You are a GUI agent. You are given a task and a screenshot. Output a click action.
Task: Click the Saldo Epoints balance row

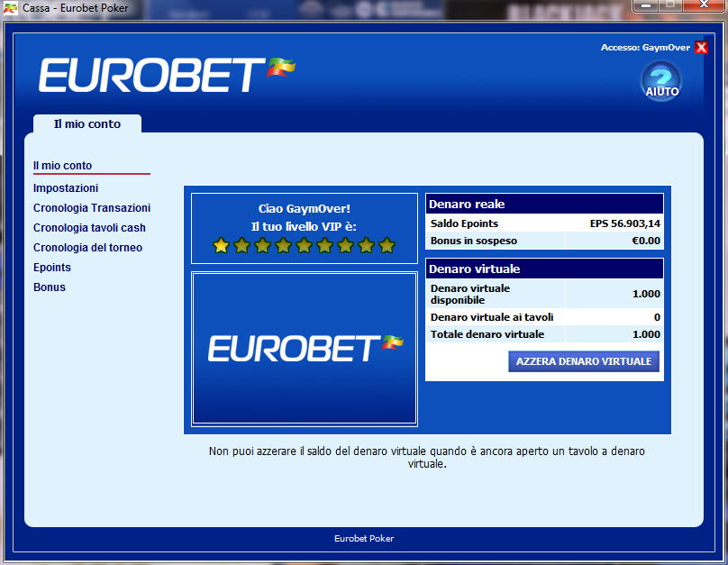point(544,223)
